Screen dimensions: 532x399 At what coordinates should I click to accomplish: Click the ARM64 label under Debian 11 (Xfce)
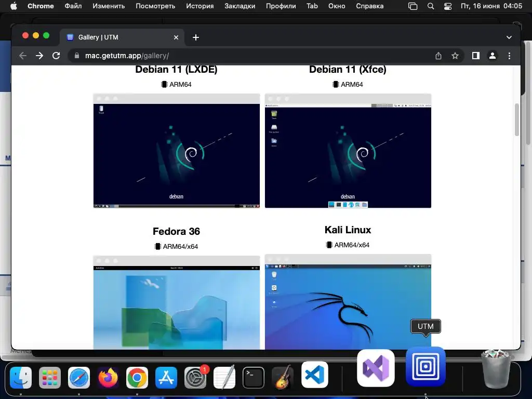point(348,84)
